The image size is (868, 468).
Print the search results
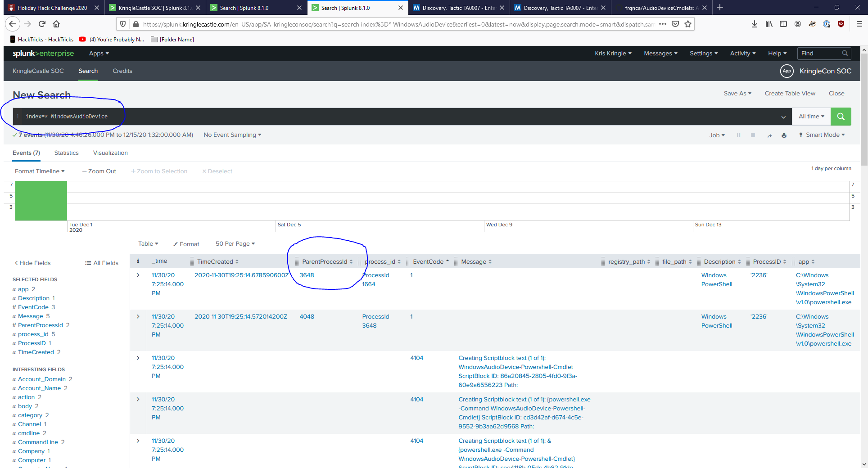click(784, 135)
